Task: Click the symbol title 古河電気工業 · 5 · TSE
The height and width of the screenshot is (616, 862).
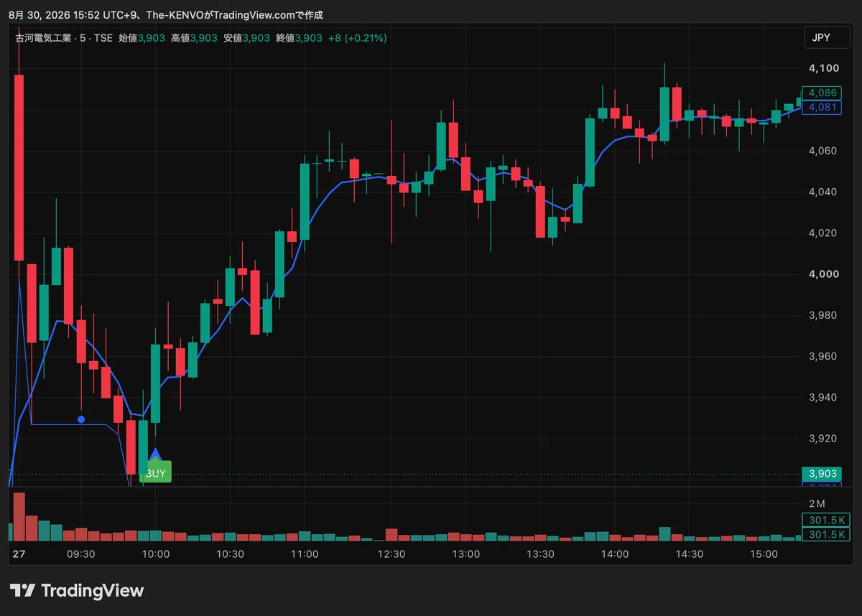Action: tap(64, 38)
